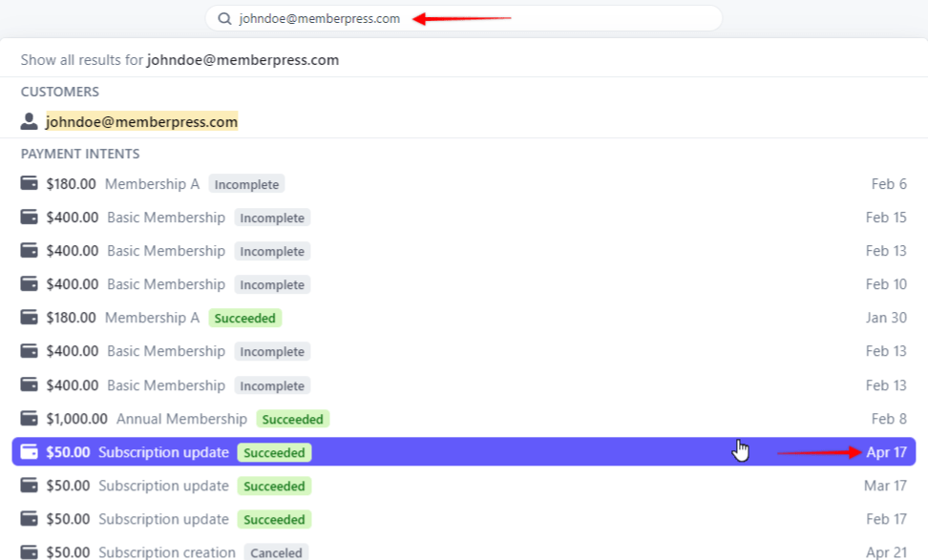The height and width of the screenshot is (560, 928).
Task: Click the Succeeded badge on Apr 17 payment
Action: tap(275, 452)
